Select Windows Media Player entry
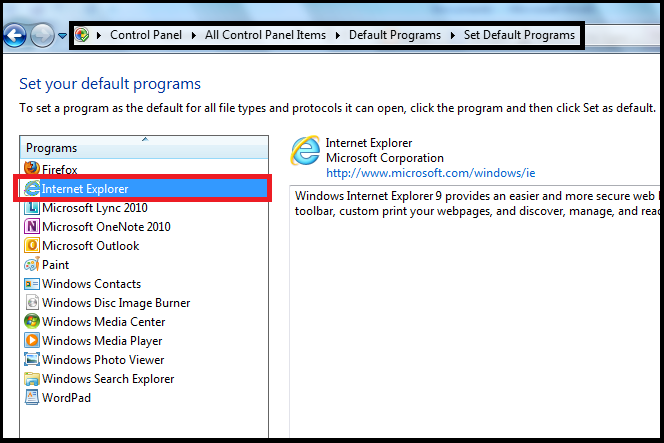This screenshot has width=664, height=443. 102,341
